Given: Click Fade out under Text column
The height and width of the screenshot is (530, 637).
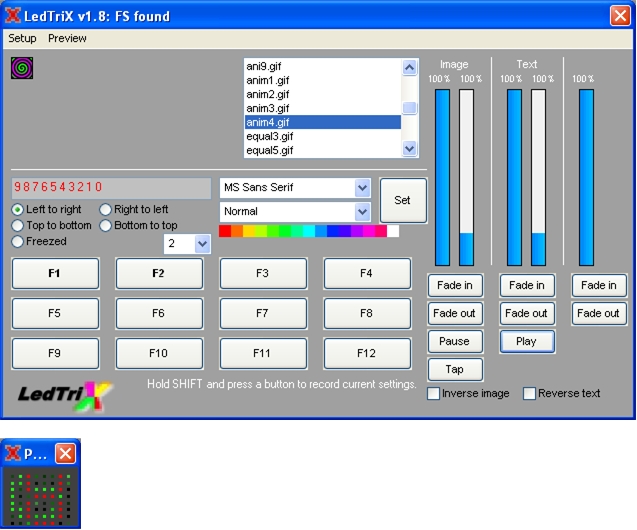Looking at the screenshot, I should [x=527, y=314].
